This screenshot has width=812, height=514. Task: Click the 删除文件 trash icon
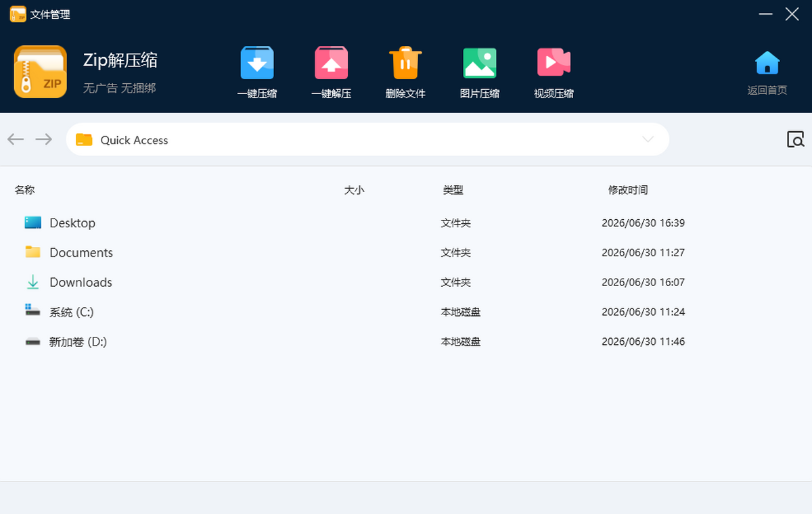(405, 63)
